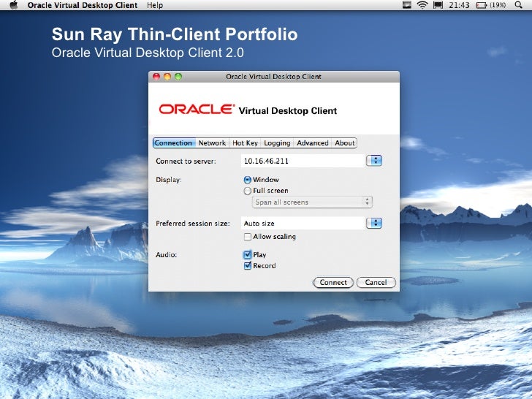Click the dialog title bar text
Screen dimensions: 532x399
[x=273, y=77]
